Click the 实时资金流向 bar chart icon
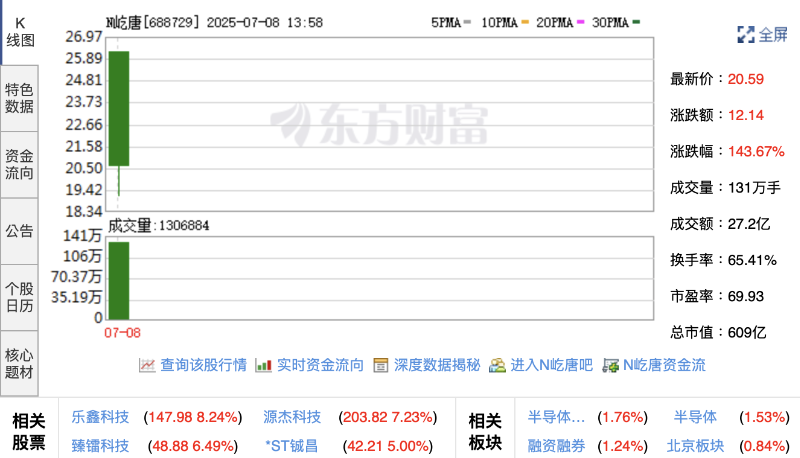800x458 pixels. click(263, 365)
